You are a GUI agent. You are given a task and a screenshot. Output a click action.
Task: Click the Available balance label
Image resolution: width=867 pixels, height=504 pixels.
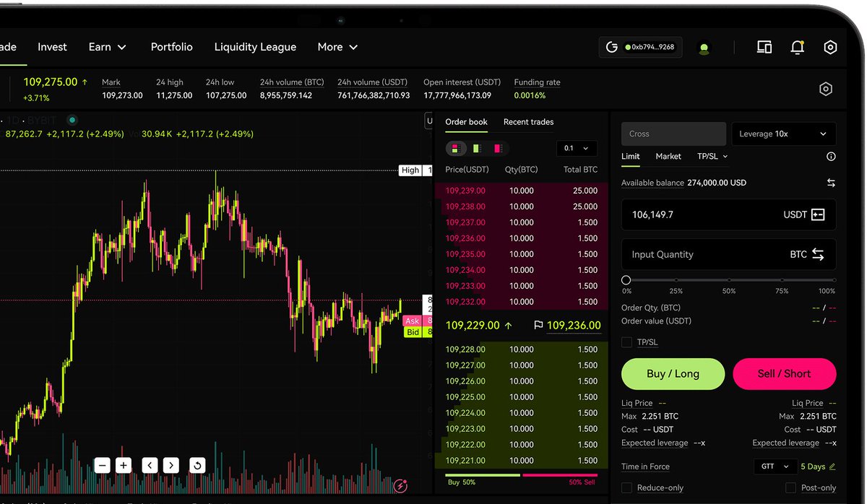652,183
